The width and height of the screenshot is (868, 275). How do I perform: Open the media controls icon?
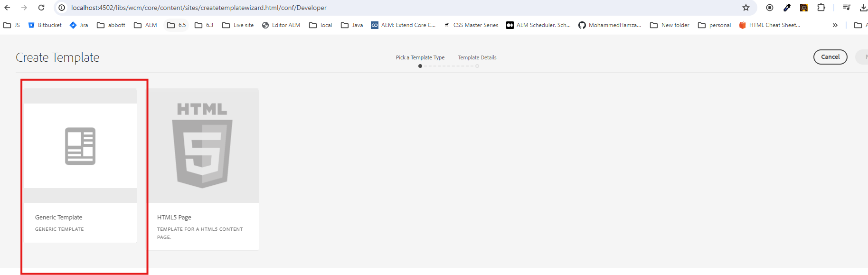tap(847, 8)
